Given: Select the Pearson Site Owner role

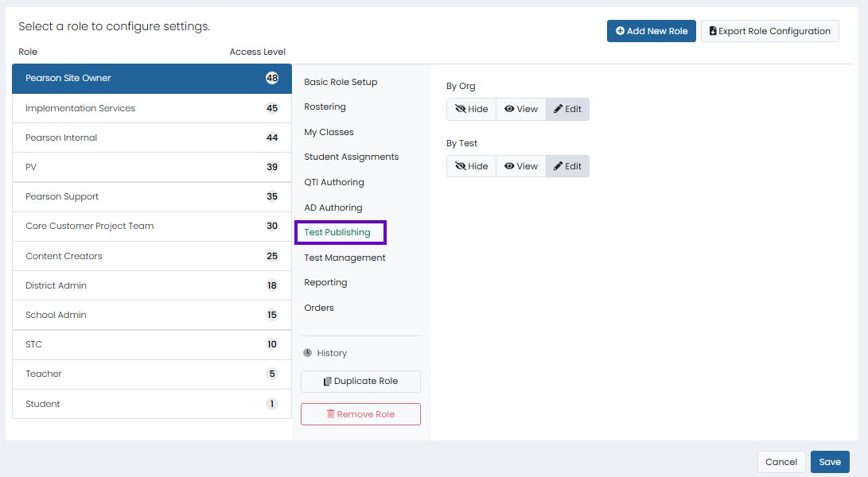Looking at the screenshot, I should tap(152, 78).
